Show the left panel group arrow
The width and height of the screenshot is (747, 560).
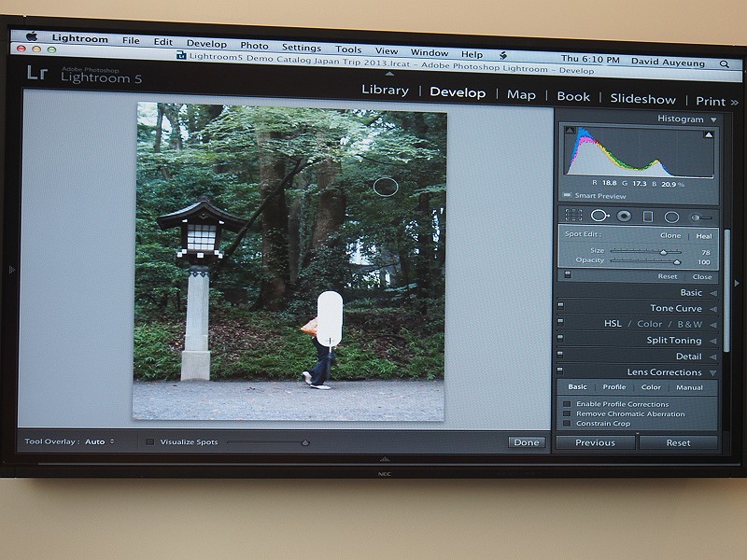point(12,270)
